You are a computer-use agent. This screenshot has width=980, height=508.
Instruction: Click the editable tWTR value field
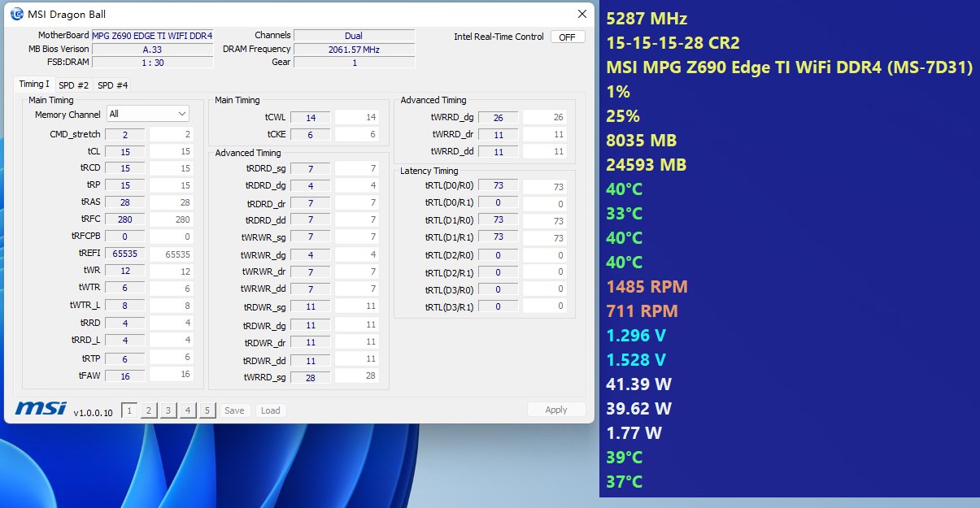pos(171,289)
